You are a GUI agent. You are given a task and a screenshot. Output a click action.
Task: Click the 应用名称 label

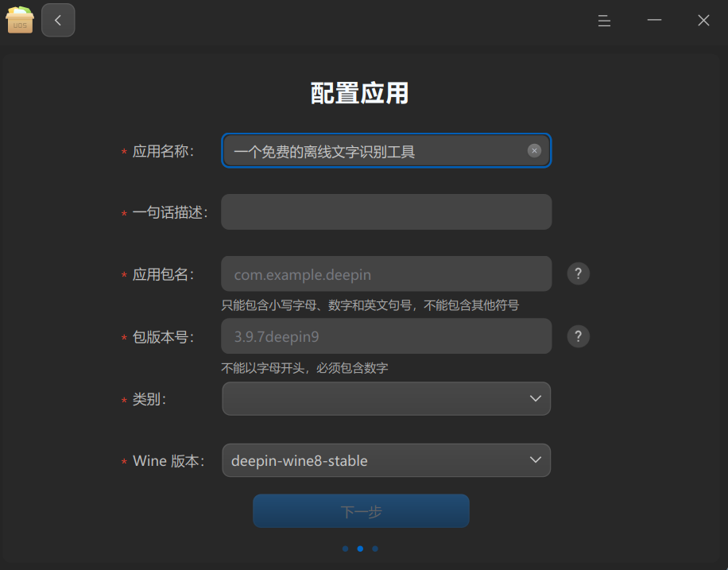163,151
